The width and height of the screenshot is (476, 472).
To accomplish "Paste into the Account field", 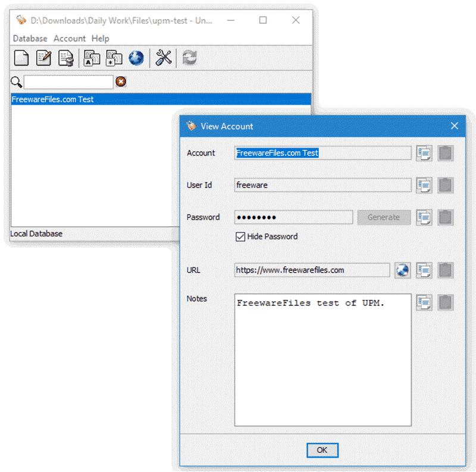I will [x=446, y=153].
